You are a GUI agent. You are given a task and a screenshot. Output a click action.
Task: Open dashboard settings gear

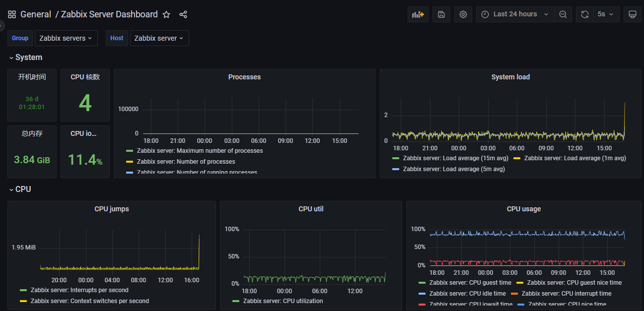pos(463,14)
